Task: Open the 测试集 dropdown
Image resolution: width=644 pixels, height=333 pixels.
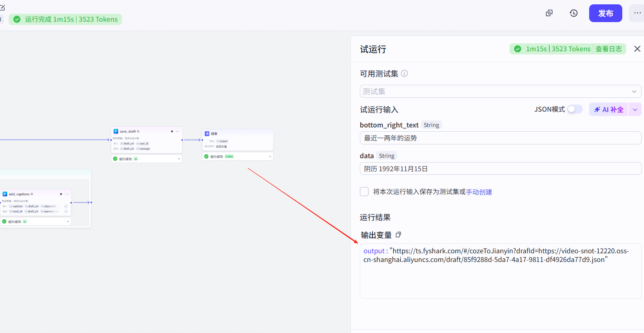Action: pyautogui.click(x=500, y=92)
